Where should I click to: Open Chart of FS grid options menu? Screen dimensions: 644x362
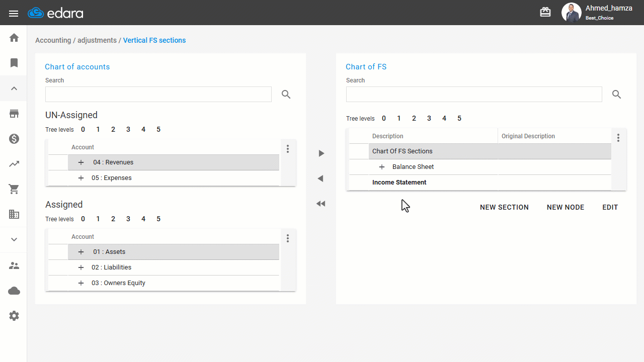pos(618,138)
